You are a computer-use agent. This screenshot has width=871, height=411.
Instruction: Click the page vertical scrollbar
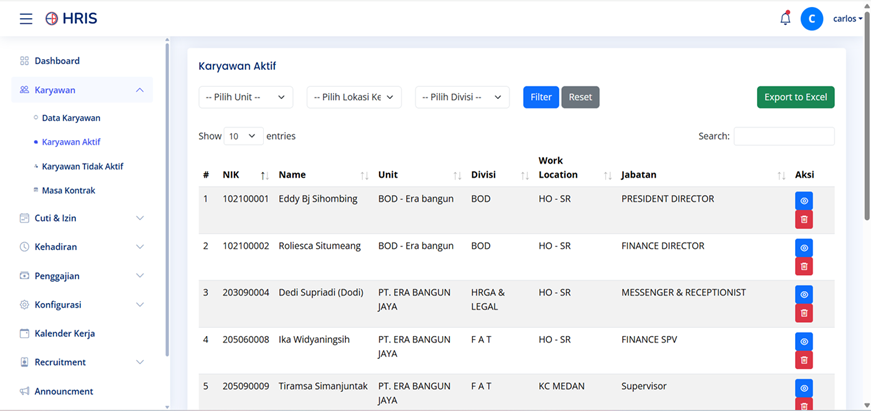pos(867,115)
